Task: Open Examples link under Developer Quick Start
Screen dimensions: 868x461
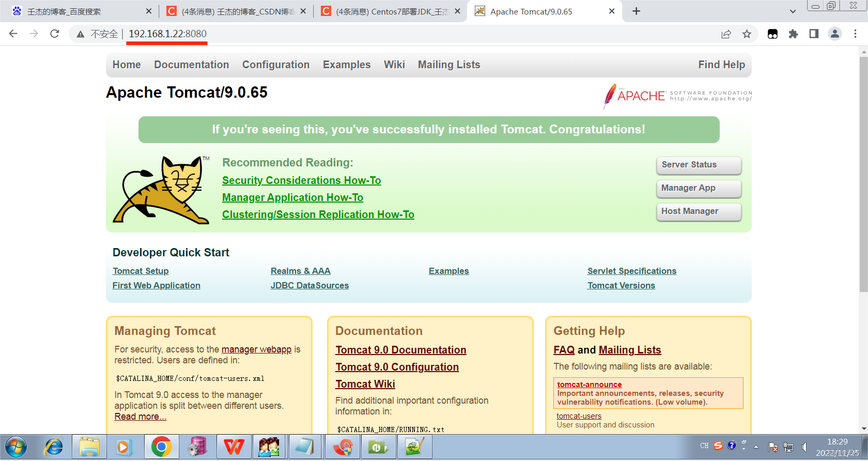Action: click(x=448, y=271)
